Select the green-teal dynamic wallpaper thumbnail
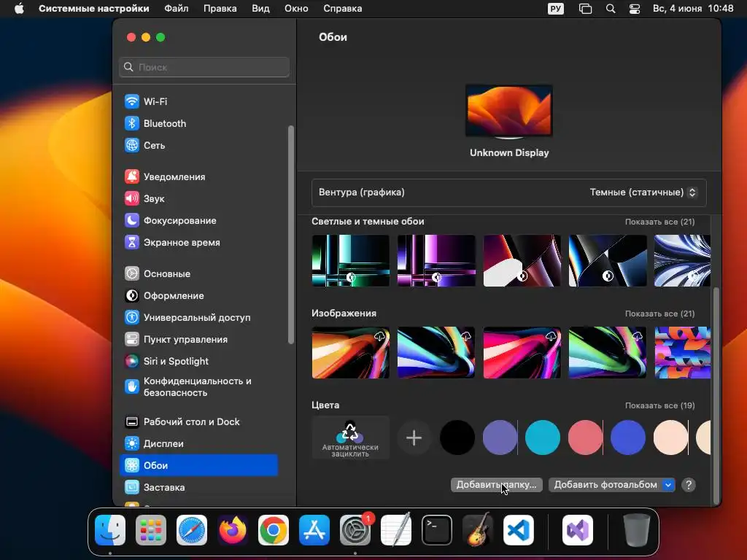This screenshot has height=560, width=747. point(351,260)
